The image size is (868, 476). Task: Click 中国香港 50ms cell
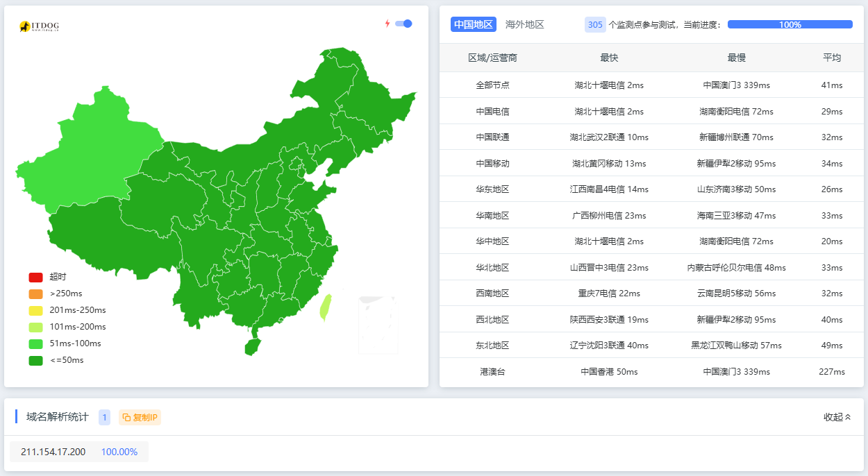pyautogui.click(x=609, y=371)
